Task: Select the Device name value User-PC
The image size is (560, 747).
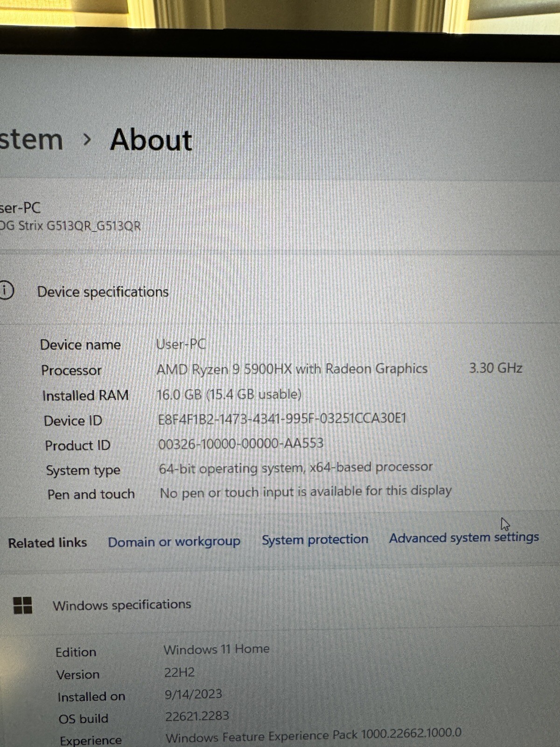Action: [x=181, y=344]
